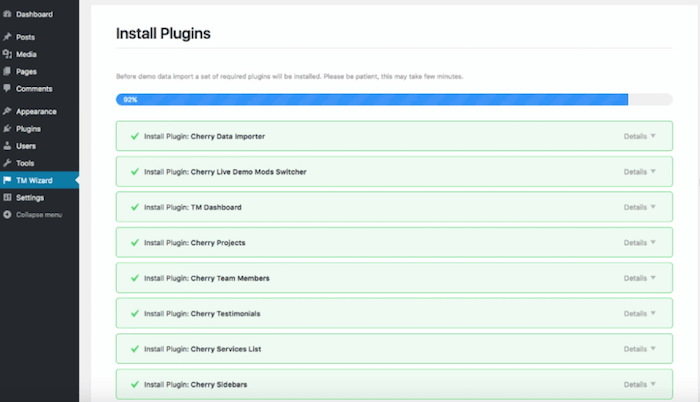Viewport: 700px width, 402px height.
Task: Click the Comments speech bubble icon
Action: [7, 88]
